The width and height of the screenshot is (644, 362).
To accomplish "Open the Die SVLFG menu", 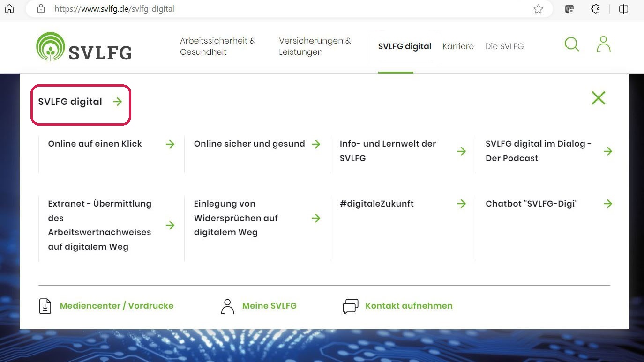I will coord(504,46).
